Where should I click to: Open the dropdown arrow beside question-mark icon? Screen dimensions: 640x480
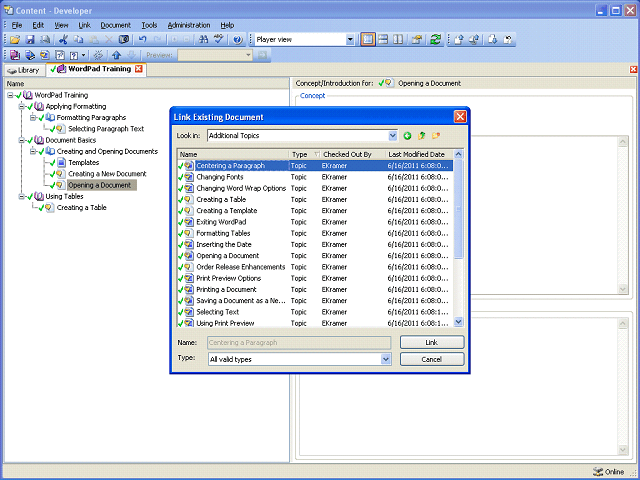[84, 55]
